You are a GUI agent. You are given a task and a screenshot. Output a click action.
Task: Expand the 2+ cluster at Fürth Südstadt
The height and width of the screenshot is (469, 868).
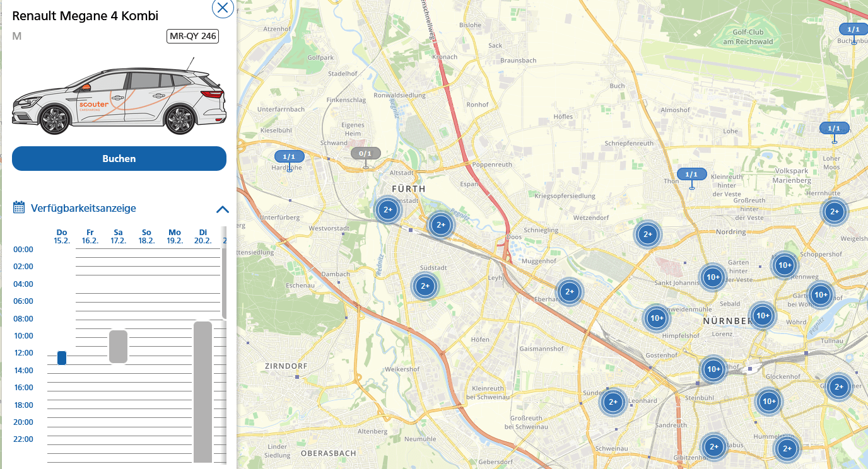click(x=425, y=286)
